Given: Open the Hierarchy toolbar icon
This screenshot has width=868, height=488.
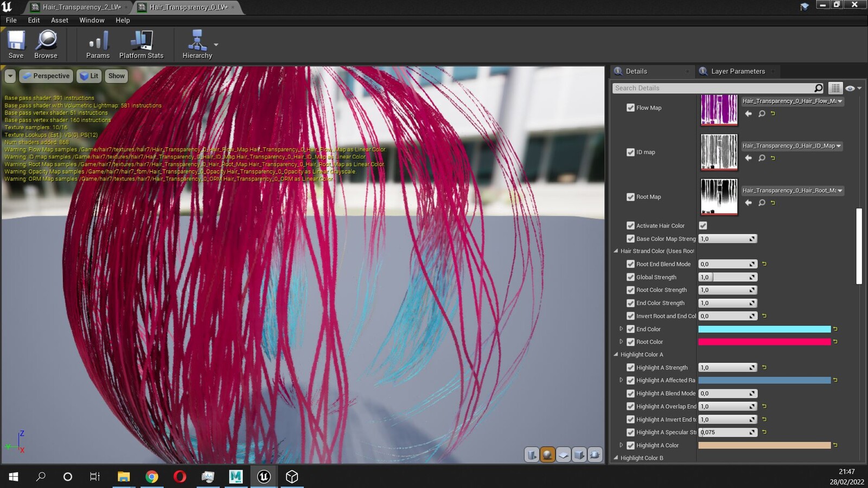Looking at the screenshot, I should (x=197, y=44).
